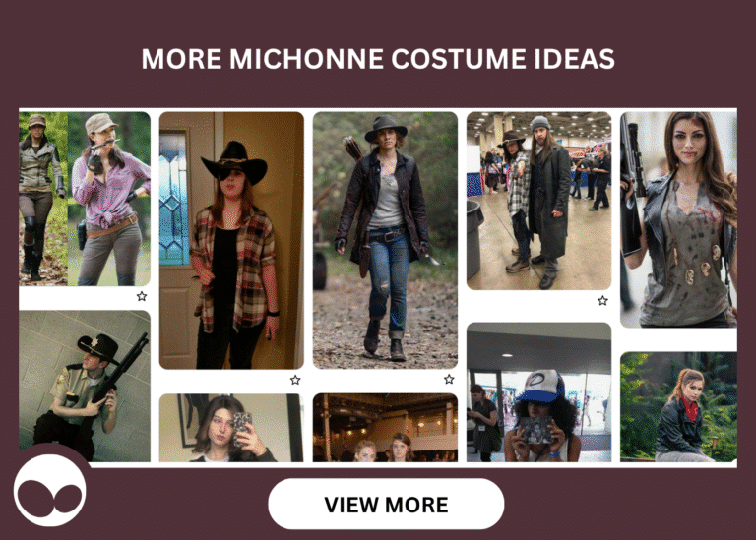This screenshot has height=540, width=756.
Task: Click the woman in green jacket image
Action: 43,199
